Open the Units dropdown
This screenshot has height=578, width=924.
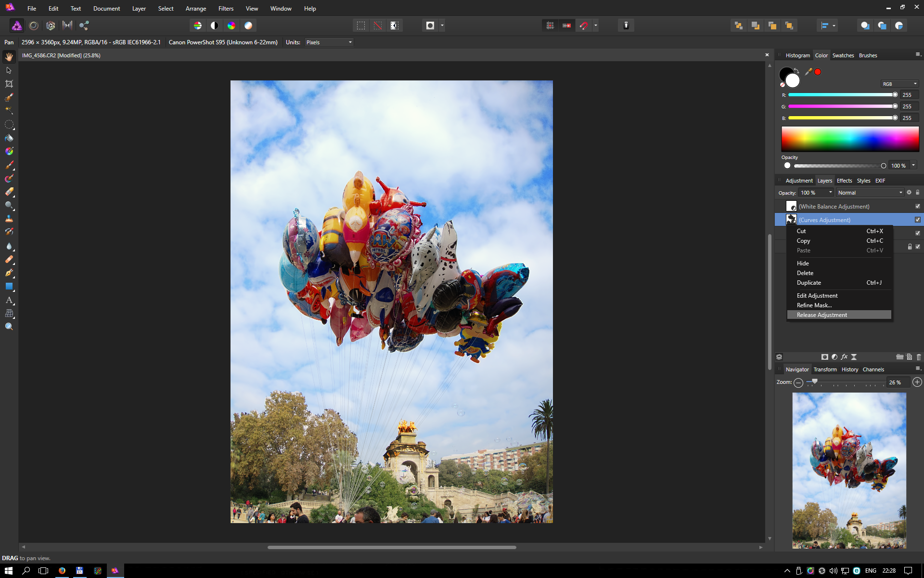pos(329,42)
